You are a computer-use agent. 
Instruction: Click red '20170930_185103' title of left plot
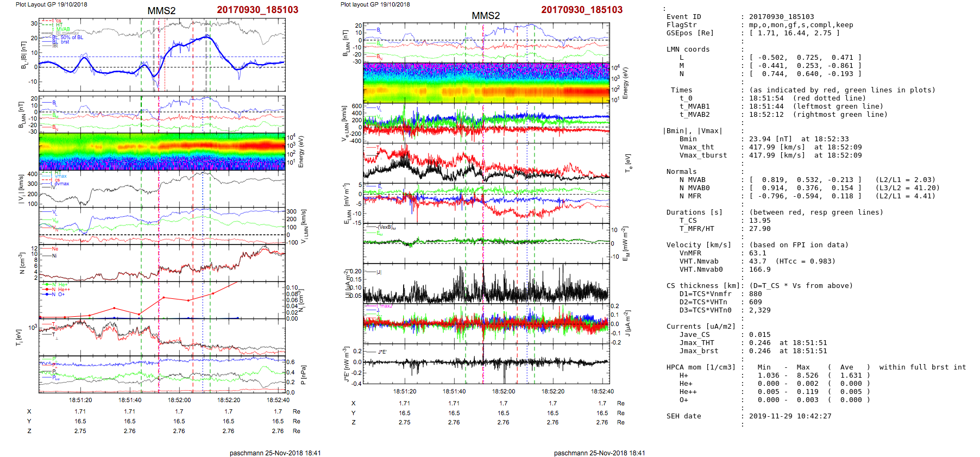(257, 10)
